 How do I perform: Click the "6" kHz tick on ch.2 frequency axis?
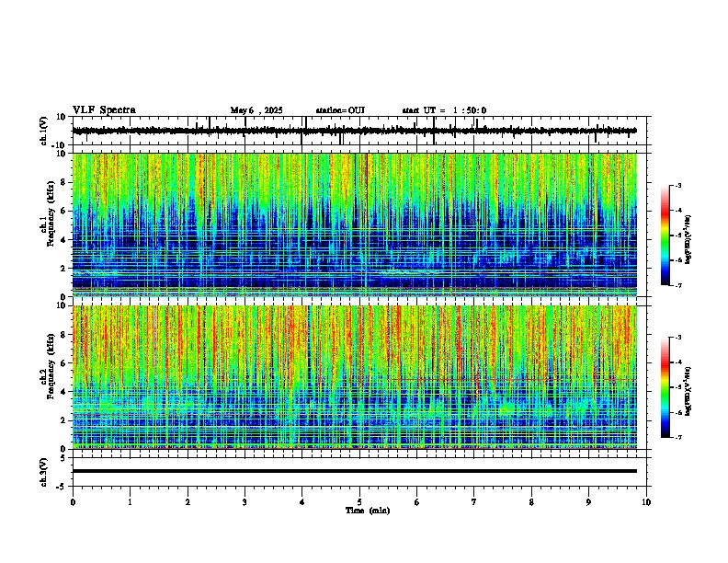pyautogui.click(x=63, y=363)
